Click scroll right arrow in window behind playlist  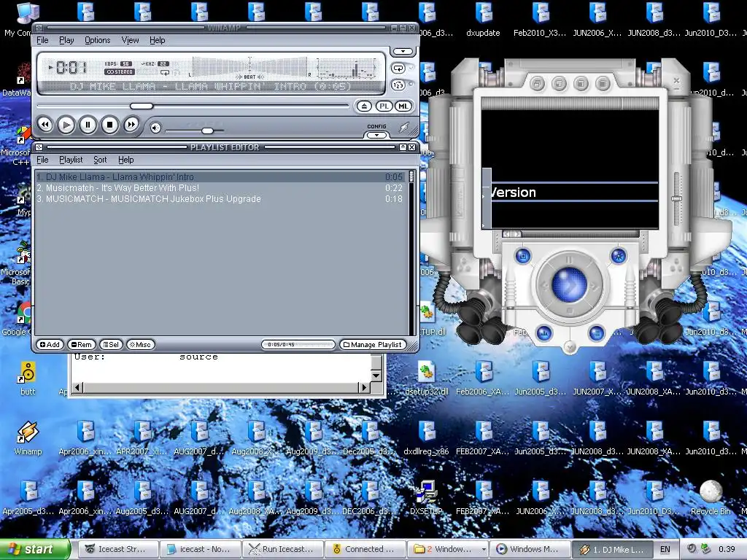point(365,388)
